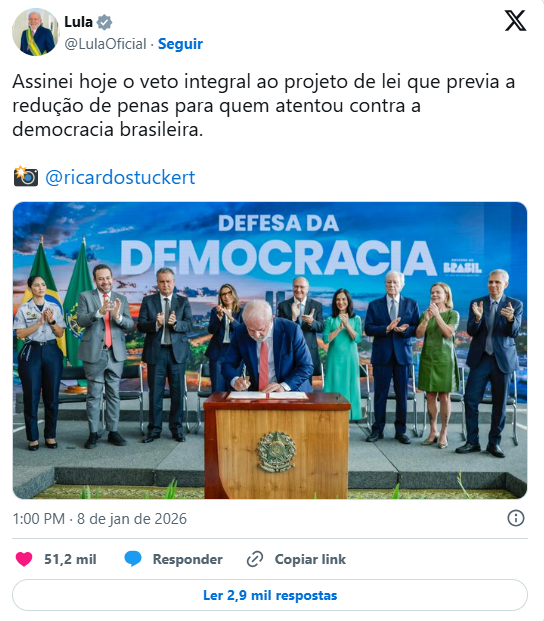Click the Copiar link label
Viewport: 544px width, 621px height.
(x=310, y=559)
